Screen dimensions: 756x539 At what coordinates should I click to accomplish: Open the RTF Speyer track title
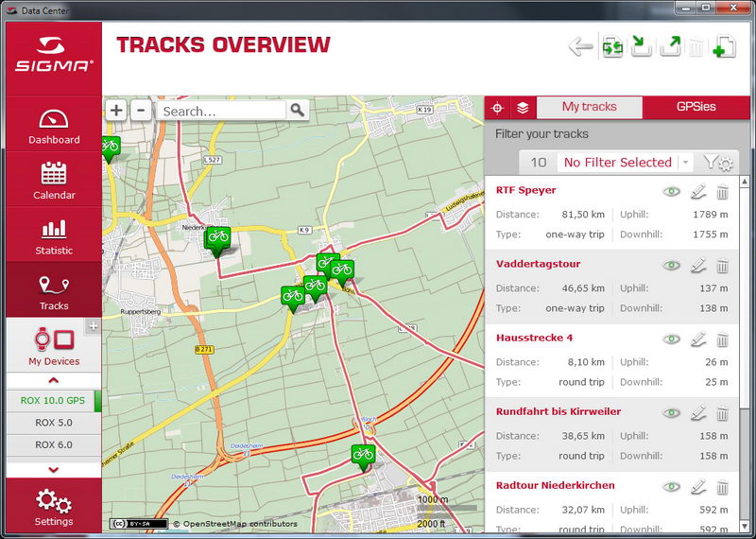(525, 190)
